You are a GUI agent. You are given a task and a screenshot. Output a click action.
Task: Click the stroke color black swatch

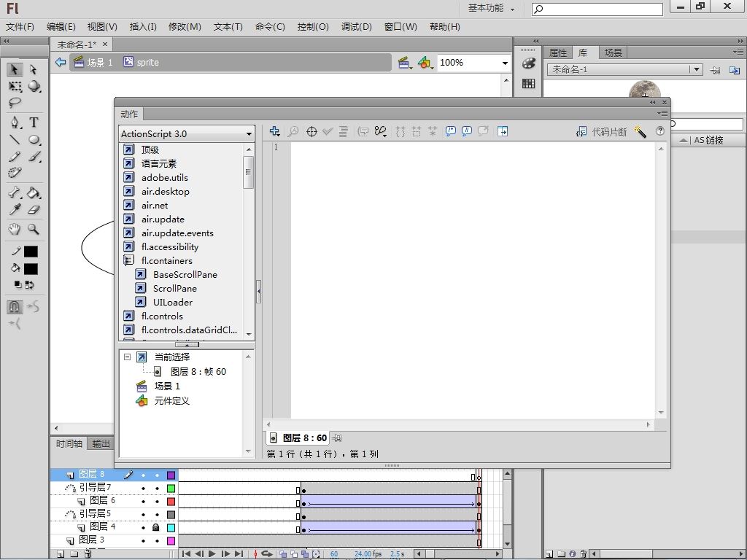pos(31,252)
